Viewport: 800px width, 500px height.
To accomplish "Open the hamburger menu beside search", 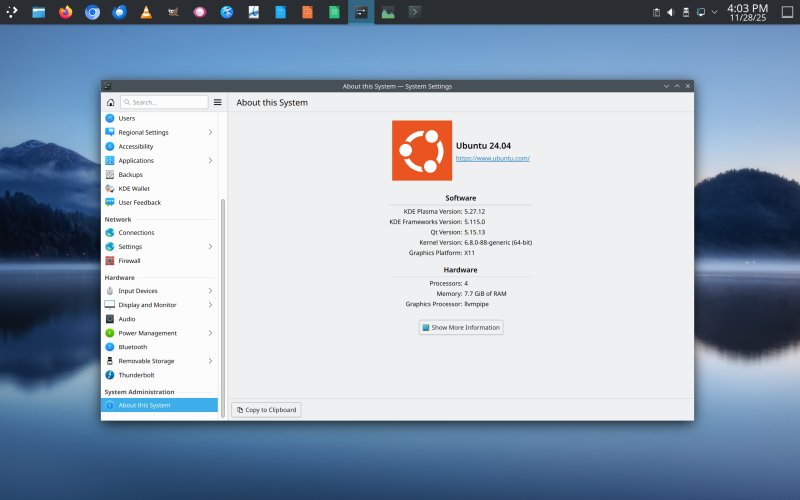I will [217, 102].
